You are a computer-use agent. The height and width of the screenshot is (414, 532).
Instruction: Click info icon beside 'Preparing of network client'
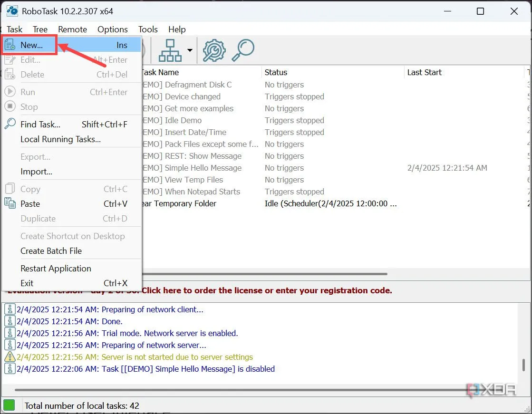click(x=10, y=309)
